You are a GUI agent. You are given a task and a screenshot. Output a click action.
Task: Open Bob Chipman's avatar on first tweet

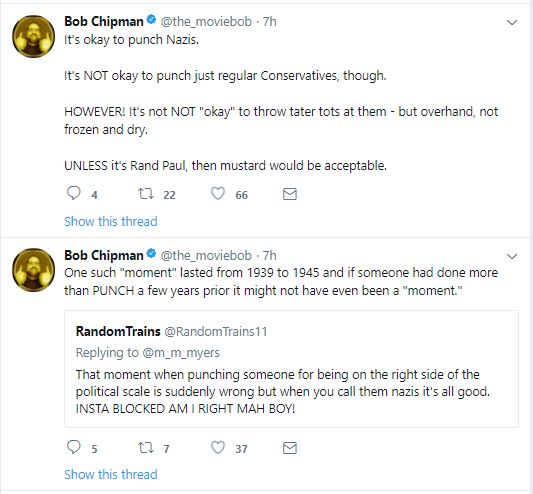click(x=33, y=36)
